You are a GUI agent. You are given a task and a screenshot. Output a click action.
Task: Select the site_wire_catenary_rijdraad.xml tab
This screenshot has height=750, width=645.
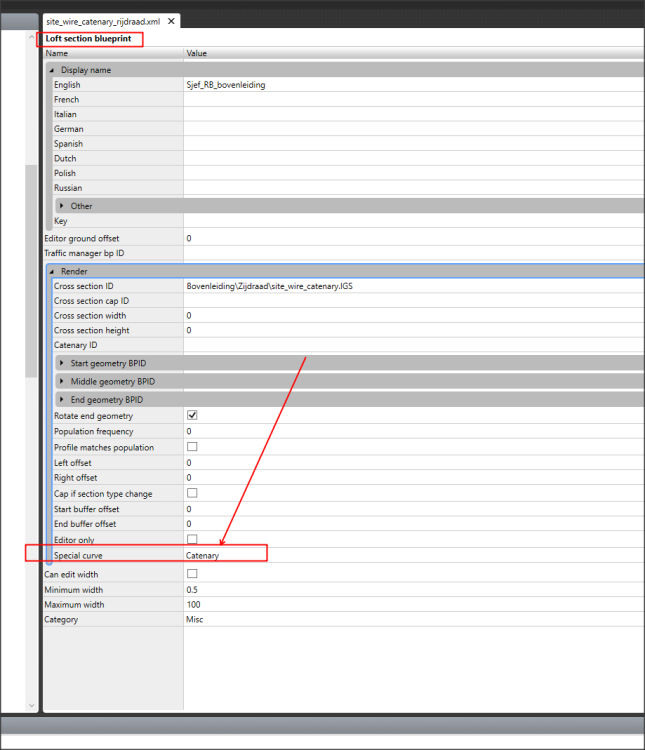tap(104, 21)
